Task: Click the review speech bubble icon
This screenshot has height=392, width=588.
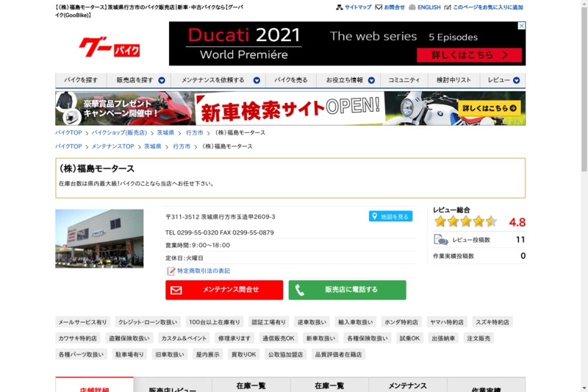Action: pos(440,240)
